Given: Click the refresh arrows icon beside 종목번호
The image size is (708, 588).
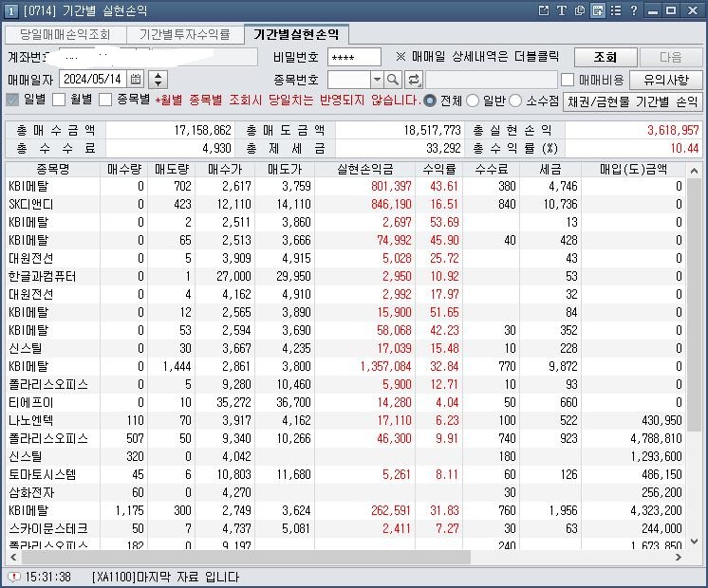Looking at the screenshot, I should 414,80.
